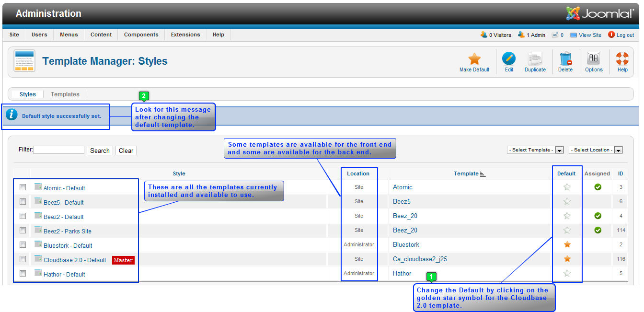Click the Help lifebuoy icon
Screen dimensions: 644x312
pyautogui.click(x=622, y=59)
